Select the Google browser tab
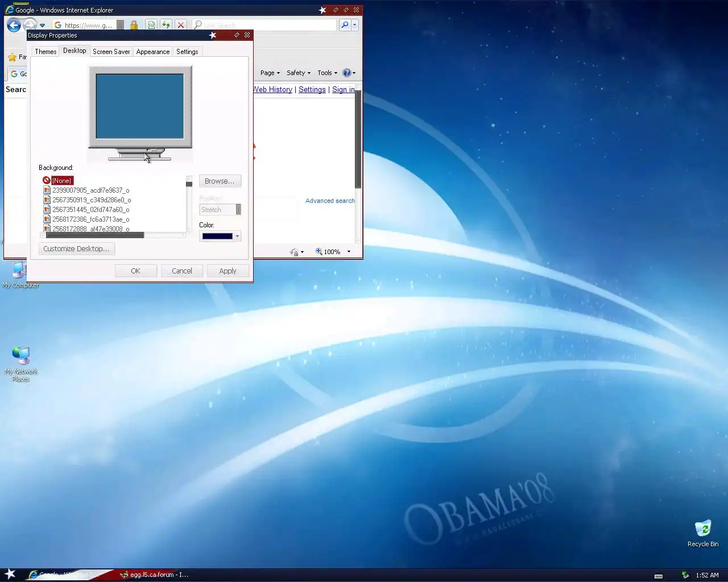The height and width of the screenshot is (582, 728). [x=18, y=74]
